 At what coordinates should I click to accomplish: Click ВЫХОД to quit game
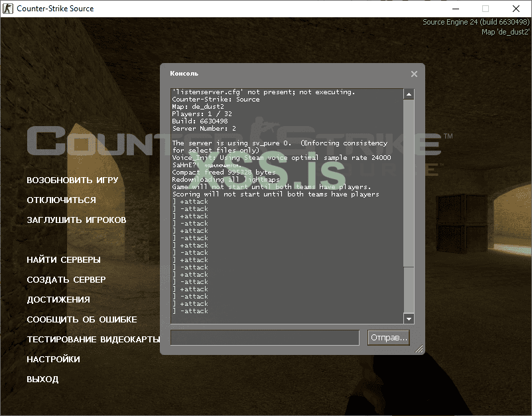click(x=42, y=380)
